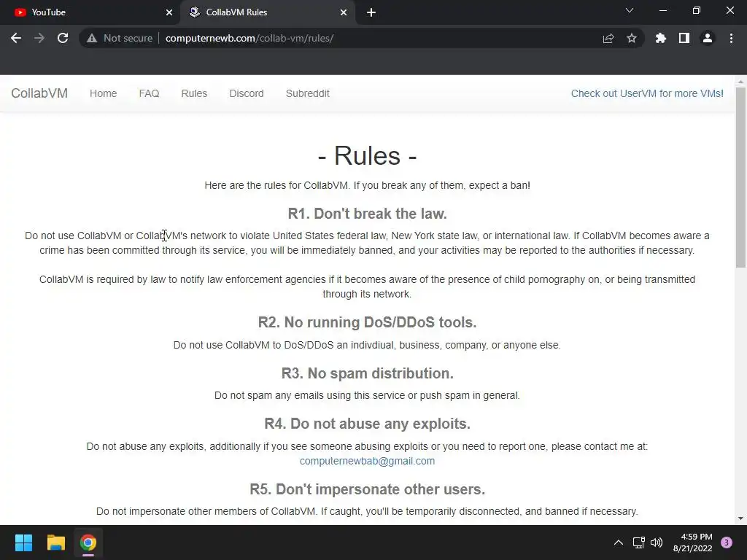The image size is (747, 560).
Task: Click the heading R2. No running DoS/DDoS tools.
Action: click(x=368, y=322)
